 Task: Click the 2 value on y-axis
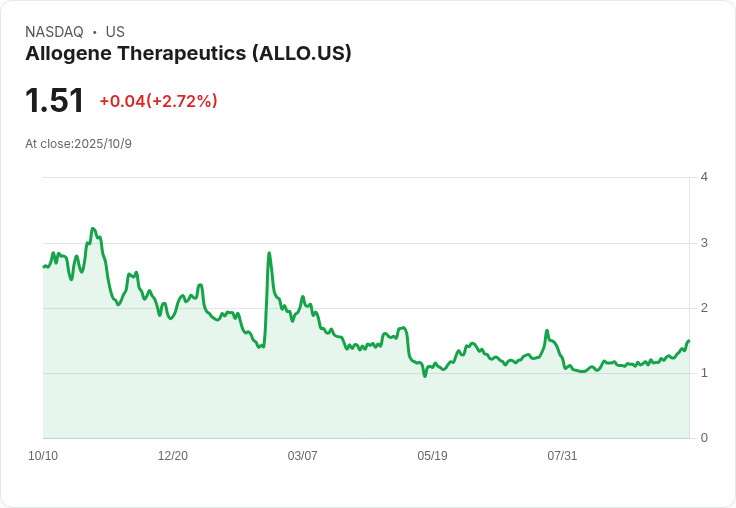point(704,308)
